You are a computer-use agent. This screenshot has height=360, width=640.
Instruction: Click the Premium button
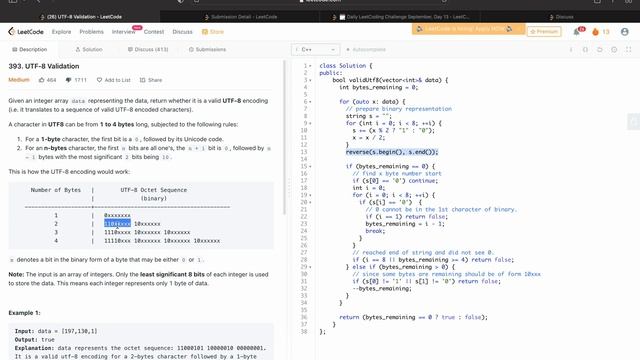point(544,31)
